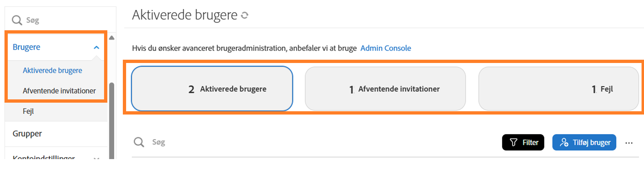Open the three-dots more options menu

[628, 143]
